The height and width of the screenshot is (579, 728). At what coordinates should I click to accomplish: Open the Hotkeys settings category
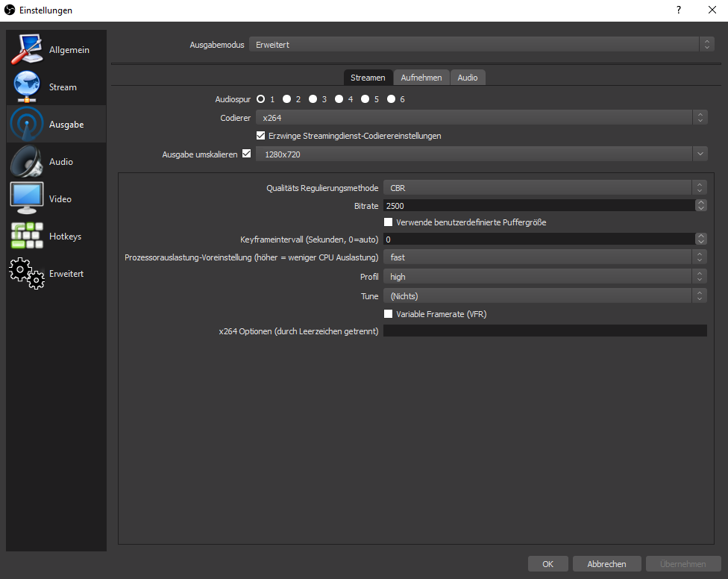tap(56, 236)
